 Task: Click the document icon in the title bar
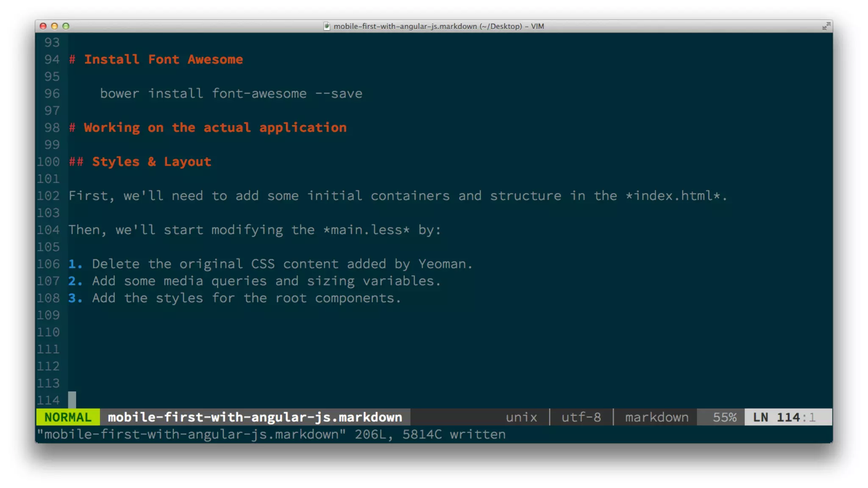(326, 26)
